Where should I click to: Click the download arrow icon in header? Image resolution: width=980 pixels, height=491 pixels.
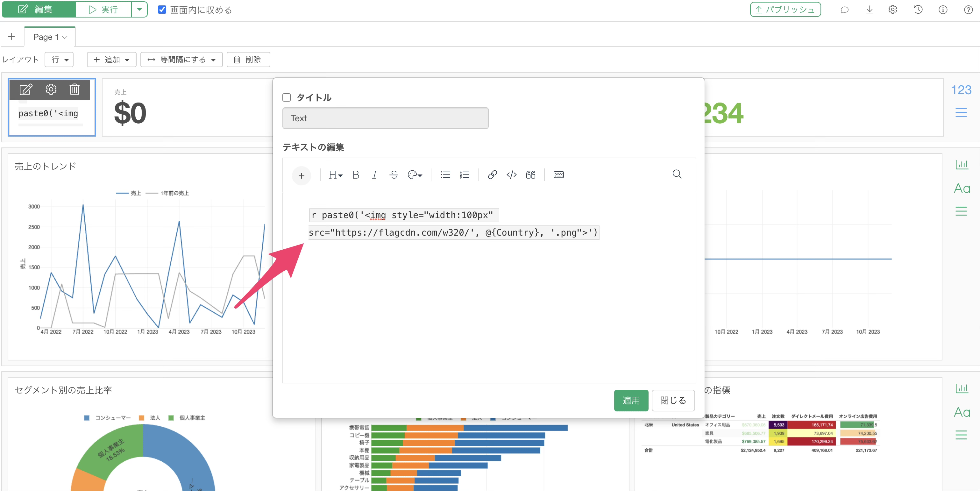[869, 10]
